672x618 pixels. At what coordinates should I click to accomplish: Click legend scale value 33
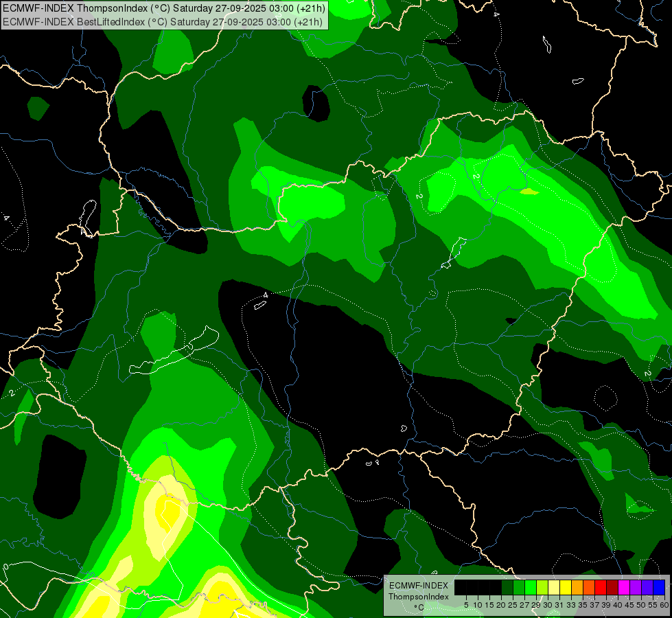pos(571,605)
